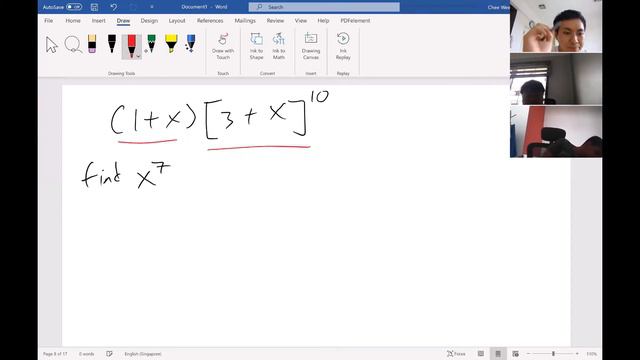This screenshot has height=360, width=640.
Task: Switch to Print Layout view
Action: coord(498,354)
